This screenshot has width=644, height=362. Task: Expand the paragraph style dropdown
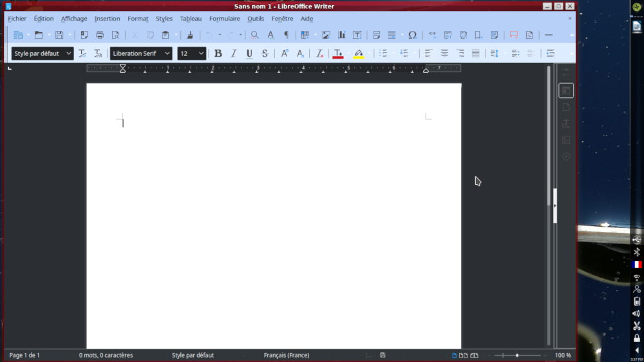point(69,53)
